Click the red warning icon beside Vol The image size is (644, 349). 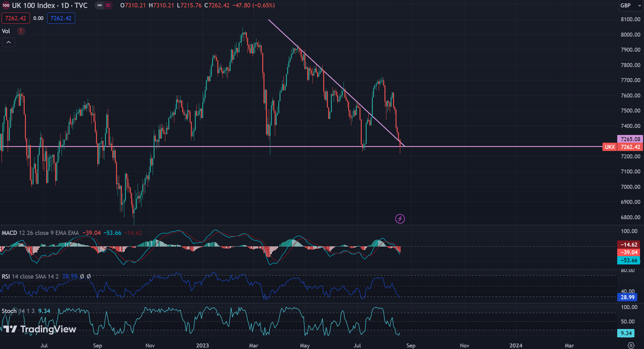20,31
